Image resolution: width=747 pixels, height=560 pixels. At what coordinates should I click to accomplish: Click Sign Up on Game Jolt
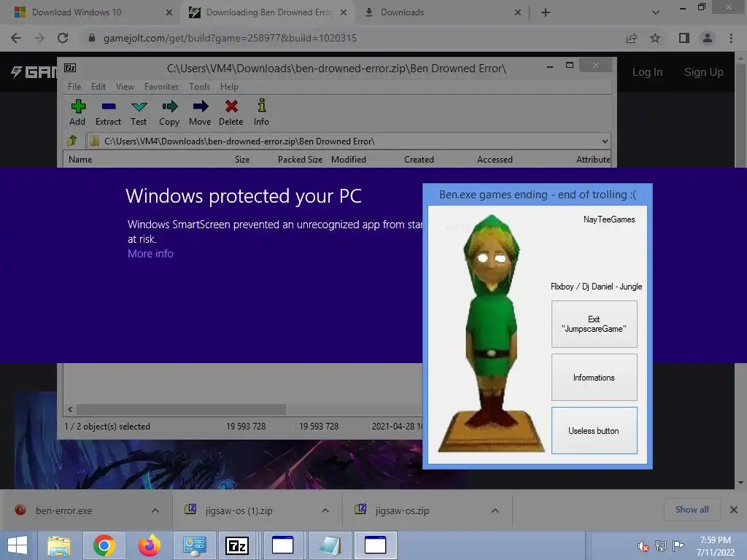[704, 72]
